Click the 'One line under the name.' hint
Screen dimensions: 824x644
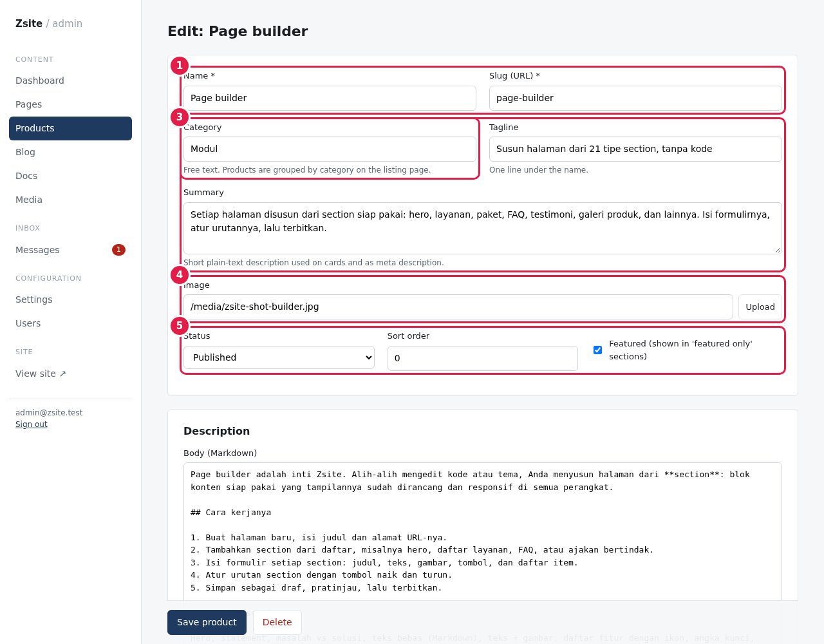point(539,170)
